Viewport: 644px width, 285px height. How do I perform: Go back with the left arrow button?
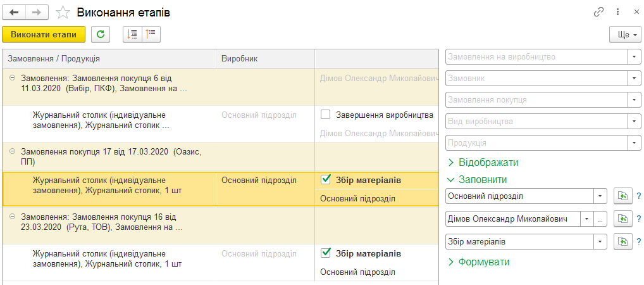13,12
